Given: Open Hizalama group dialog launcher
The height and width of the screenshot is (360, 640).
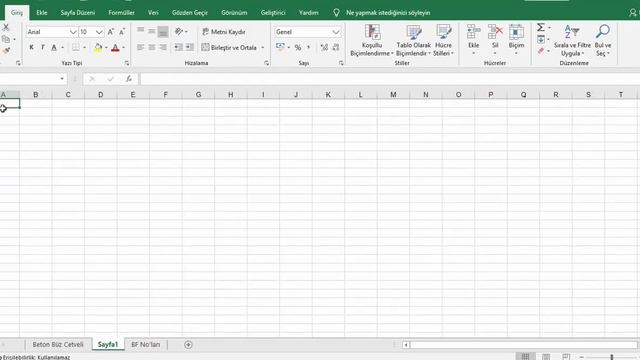Looking at the screenshot, I should (x=267, y=63).
